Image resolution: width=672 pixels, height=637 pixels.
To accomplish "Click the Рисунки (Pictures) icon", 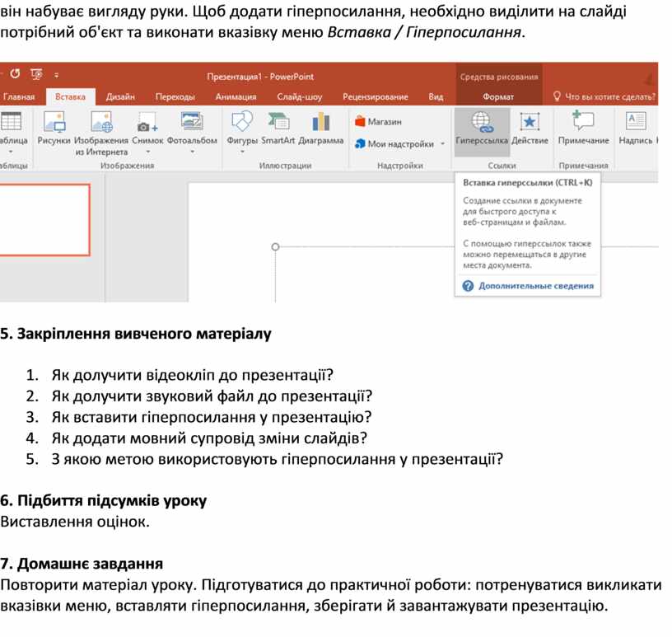I will coord(54,122).
